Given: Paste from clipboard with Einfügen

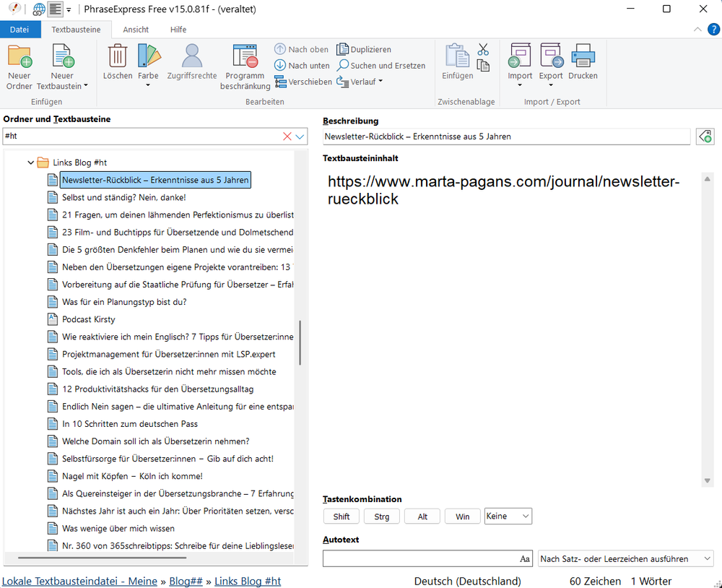Looking at the screenshot, I should [x=457, y=61].
